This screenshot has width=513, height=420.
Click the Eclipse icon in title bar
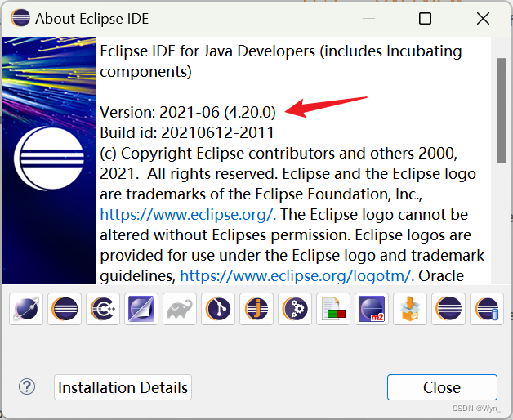click(x=20, y=18)
